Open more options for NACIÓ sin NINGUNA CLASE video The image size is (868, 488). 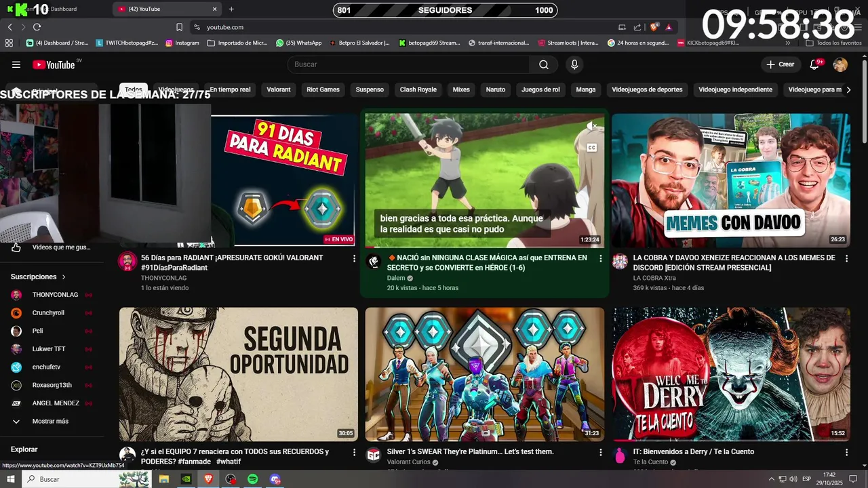point(600,258)
